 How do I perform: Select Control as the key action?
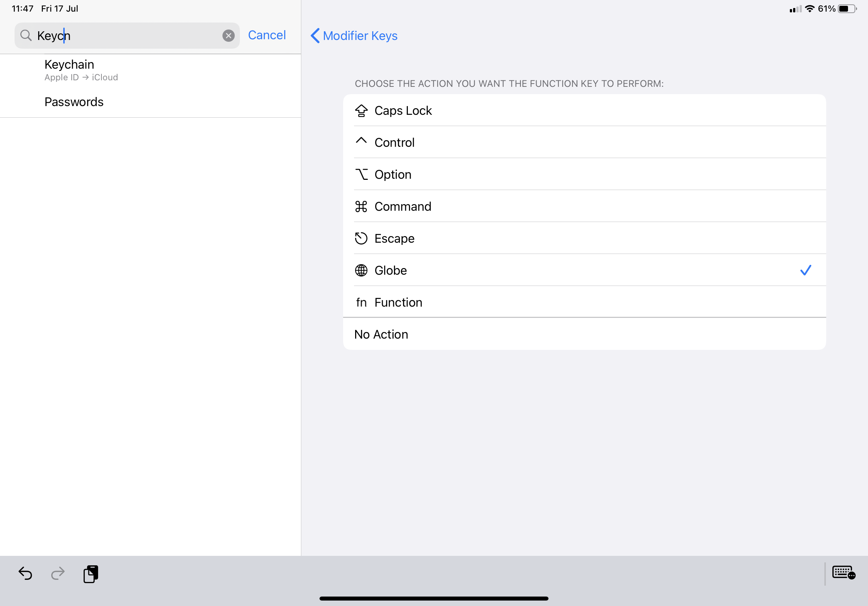pos(584,142)
